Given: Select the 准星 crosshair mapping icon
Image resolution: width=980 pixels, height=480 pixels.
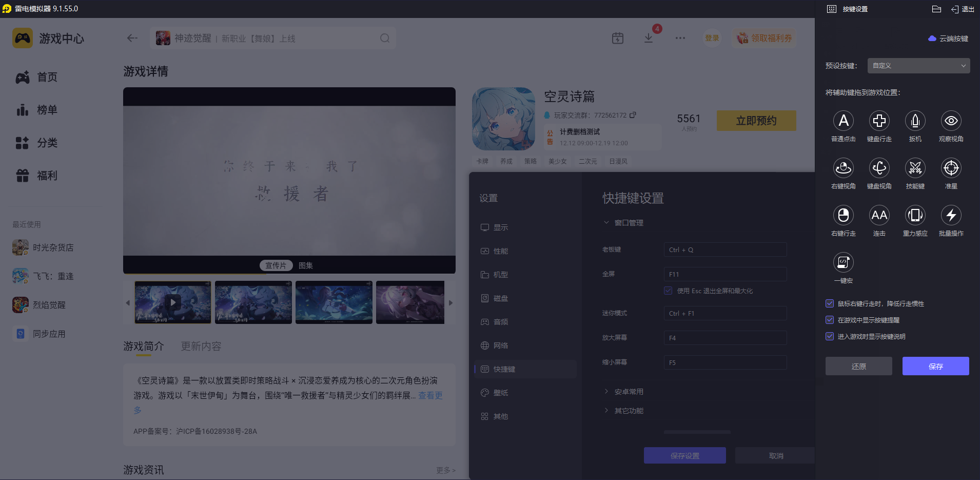Looking at the screenshot, I should click(951, 168).
